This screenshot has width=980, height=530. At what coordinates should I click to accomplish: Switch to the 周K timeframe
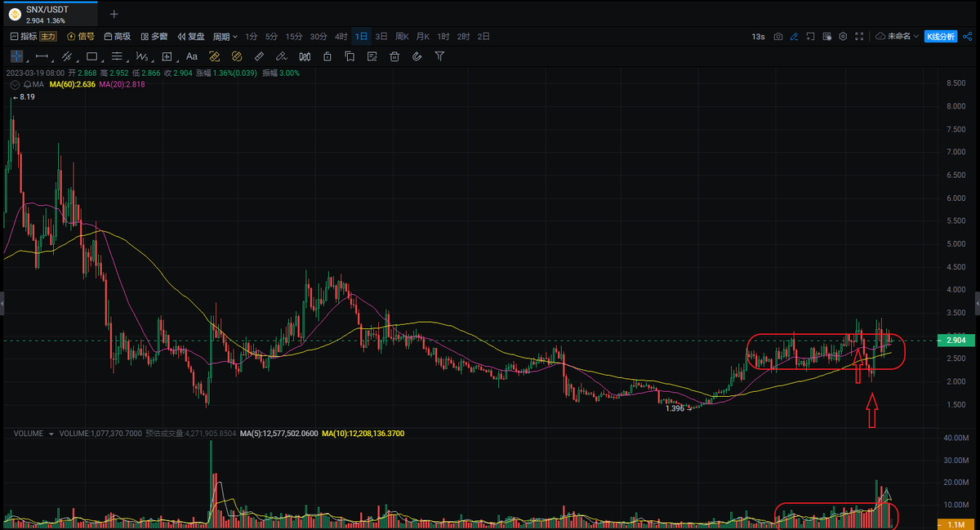click(x=402, y=37)
